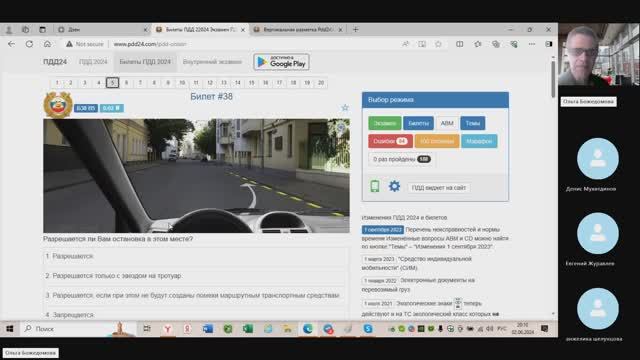Choose answer 3 about маршрутным транспортным средствам

[196, 295]
